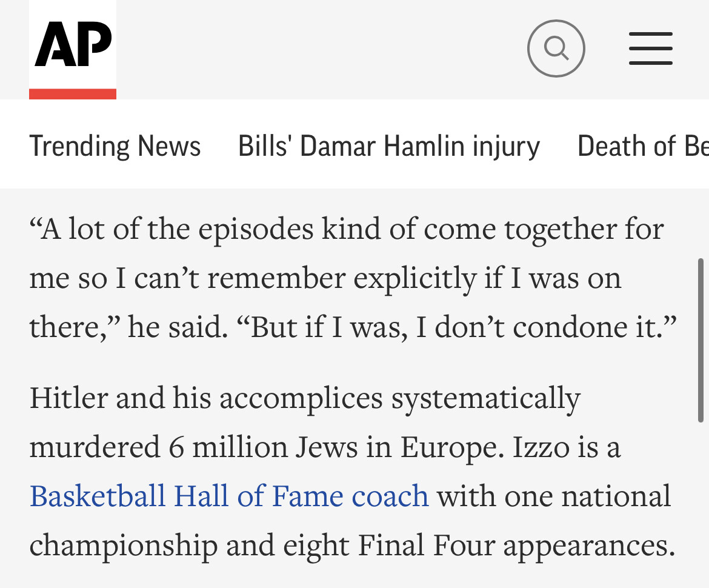Click the vertical scrollbar thumb
The image size is (709, 588).
click(701, 339)
